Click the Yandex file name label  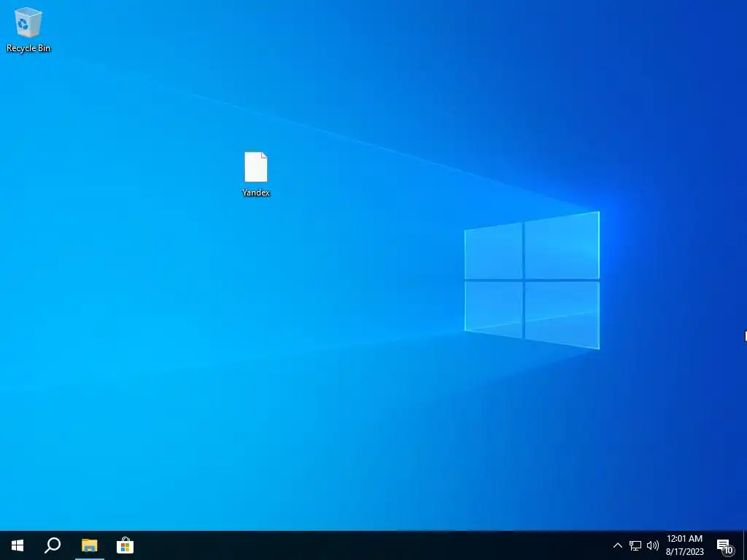[256, 192]
